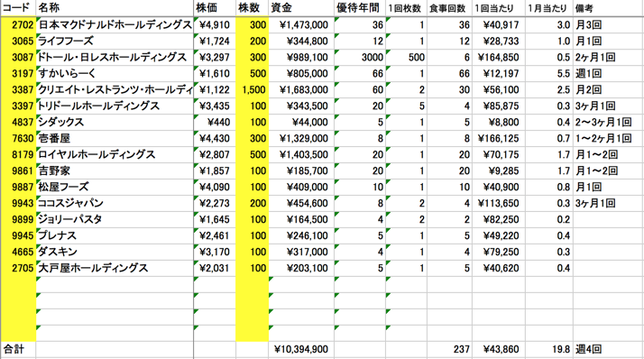Click the name cell シダックス
This screenshot has height=359, width=644.
pyautogui.click(x=115, y=123)
